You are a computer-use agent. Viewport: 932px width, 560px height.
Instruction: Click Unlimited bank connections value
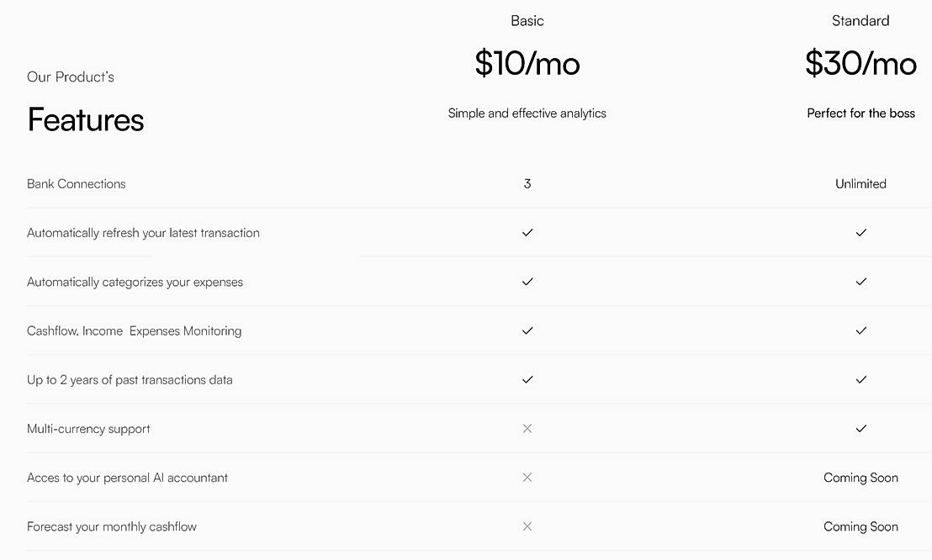861,184
